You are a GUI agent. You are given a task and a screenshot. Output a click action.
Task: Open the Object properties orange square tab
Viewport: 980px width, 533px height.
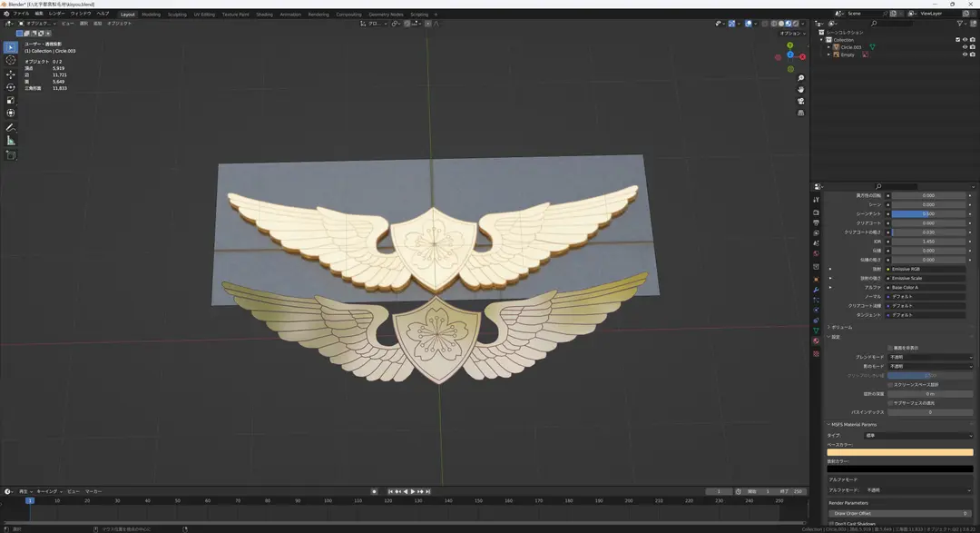tap(816, 279)
